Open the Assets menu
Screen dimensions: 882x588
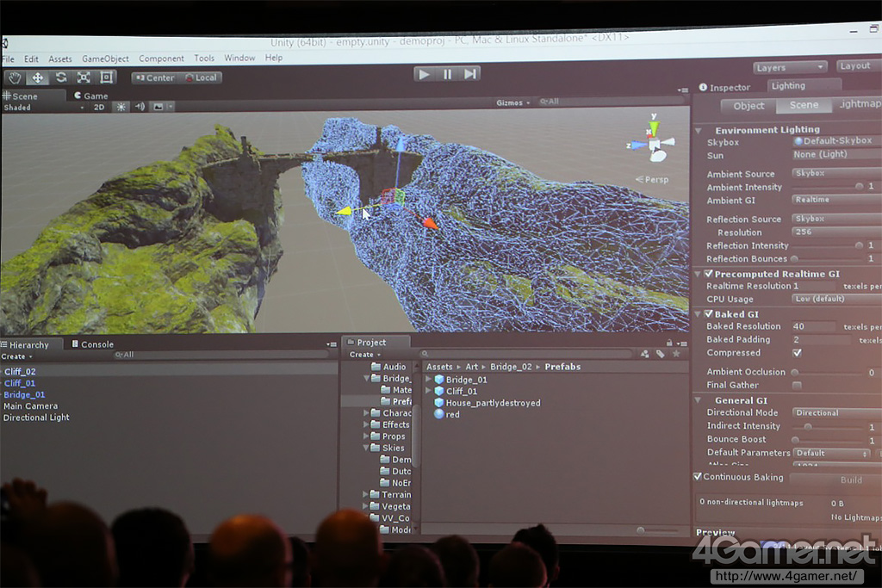60,59
